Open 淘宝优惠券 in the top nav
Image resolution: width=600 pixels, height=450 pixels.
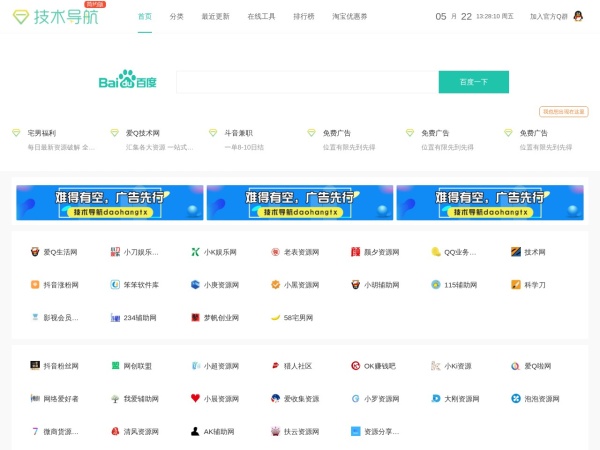[349, 16]
